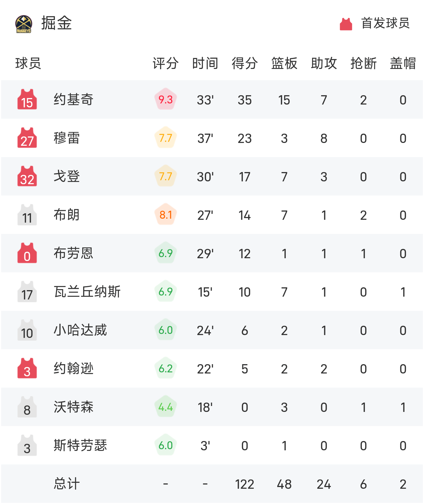Click the 4.4 rating badge
The image size is (424, 504).
(166, 407)
